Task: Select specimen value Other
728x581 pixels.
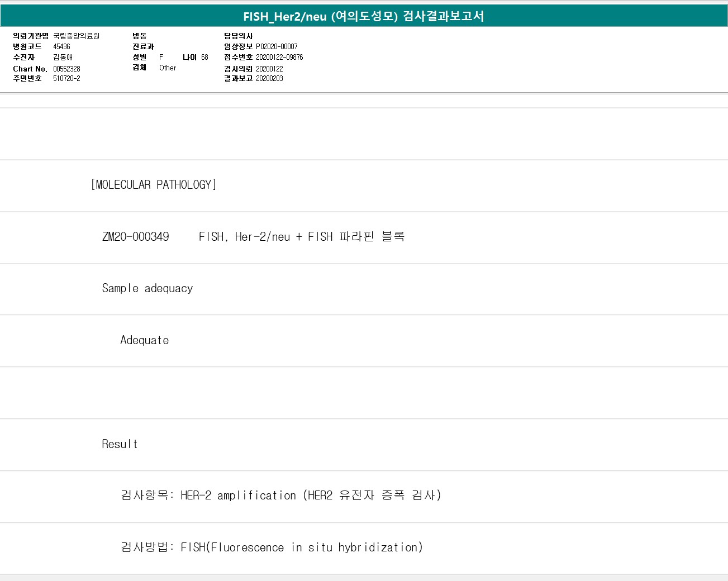Action: tap(168, 68)
